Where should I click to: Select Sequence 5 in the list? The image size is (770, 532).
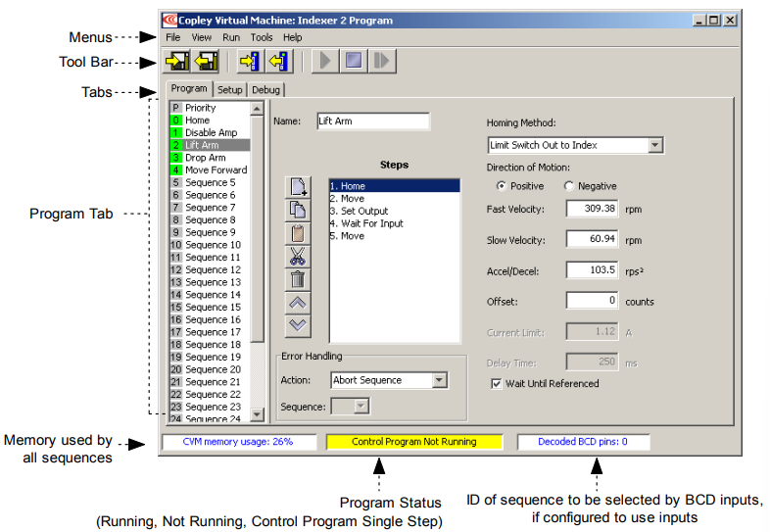[x=210, y=182]
